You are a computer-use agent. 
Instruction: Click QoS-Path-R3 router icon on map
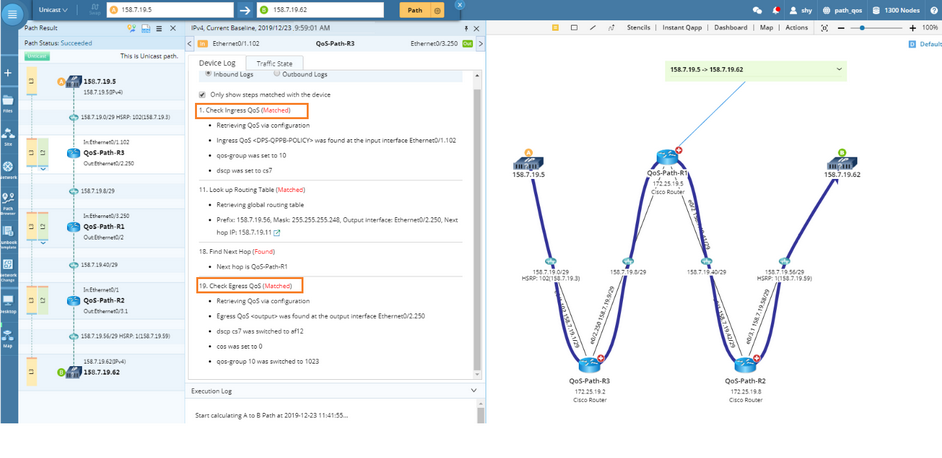[589, 364]
